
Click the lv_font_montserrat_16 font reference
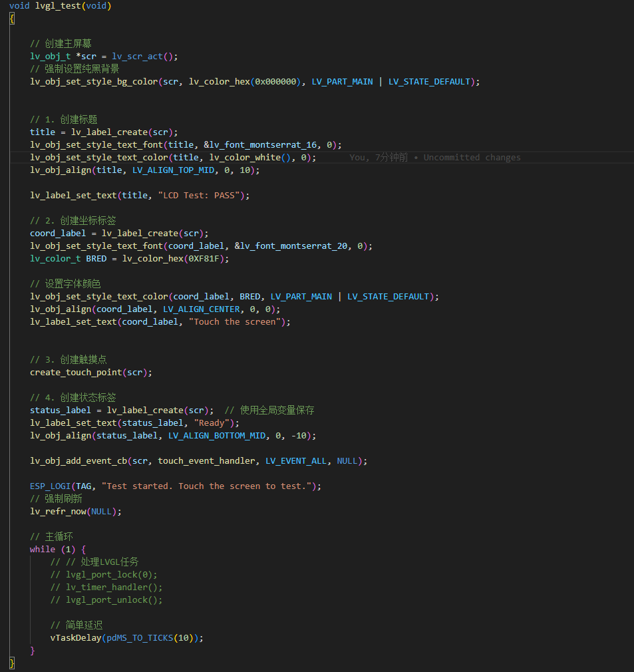[263, 145]
